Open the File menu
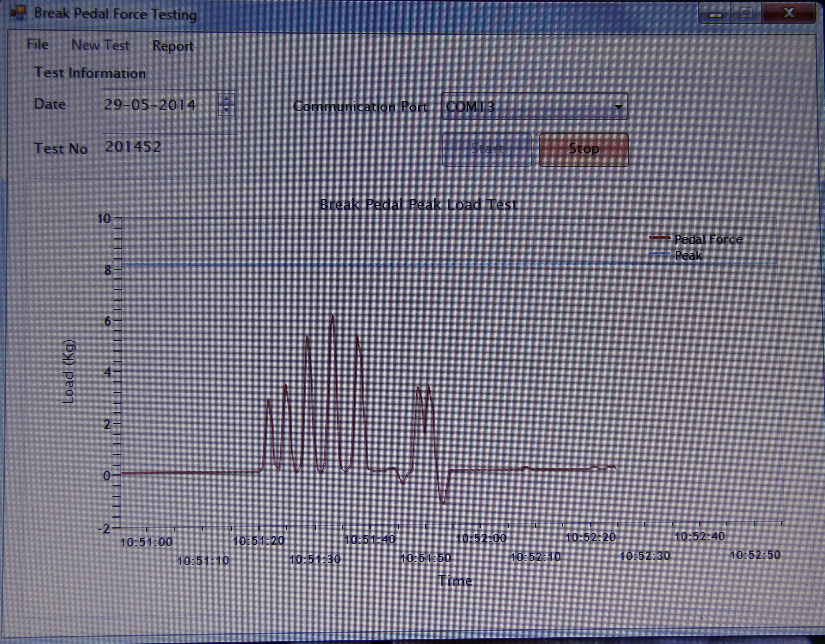The height and width of the screenshot is (644, 825). tap(37, 45)
